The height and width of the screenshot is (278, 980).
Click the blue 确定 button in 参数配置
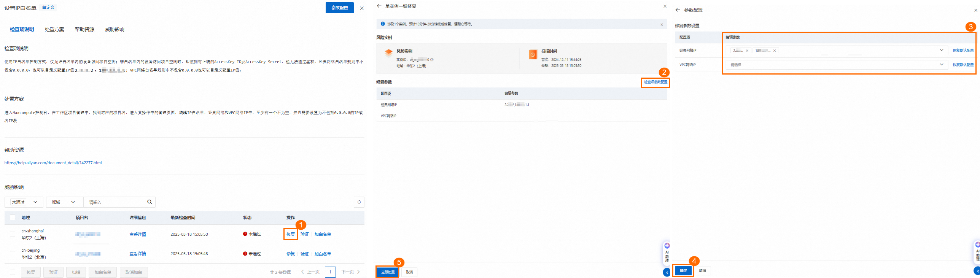point(683,270)
